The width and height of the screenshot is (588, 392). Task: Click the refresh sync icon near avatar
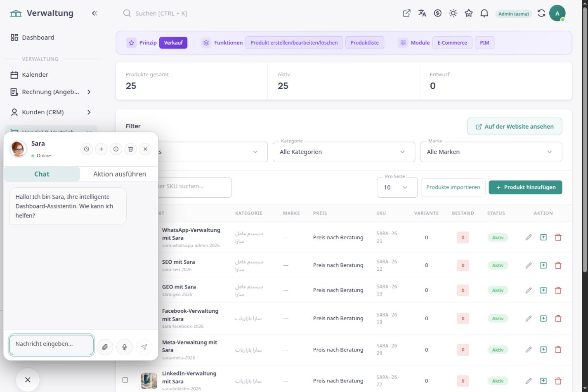pyautogui.click(x=541, y=13)
